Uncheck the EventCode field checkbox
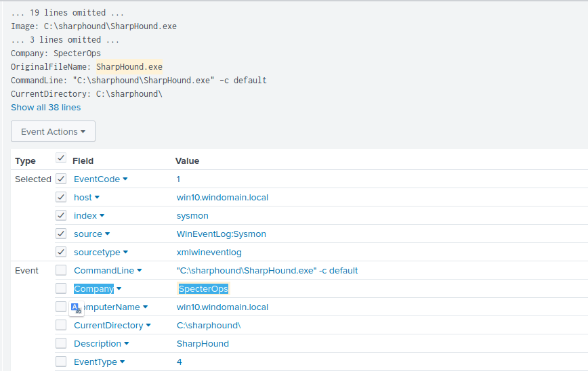588x371 pixels. click(61, 179)
